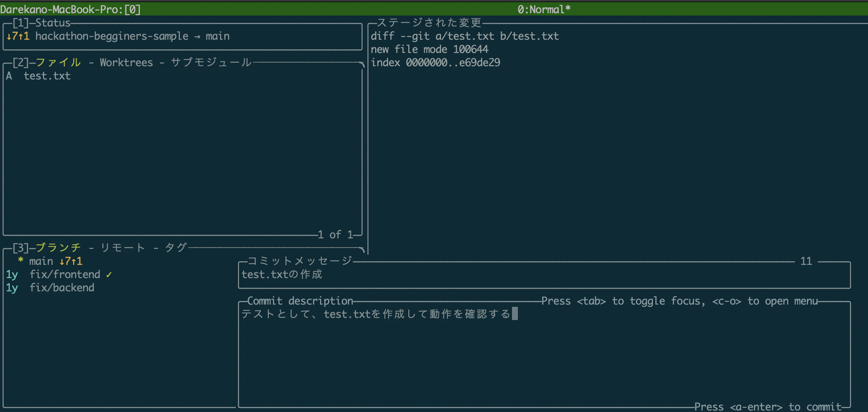The image size is (868, 412).
Task: Click the 1 of 1 file counter
Action: point(335,235)
